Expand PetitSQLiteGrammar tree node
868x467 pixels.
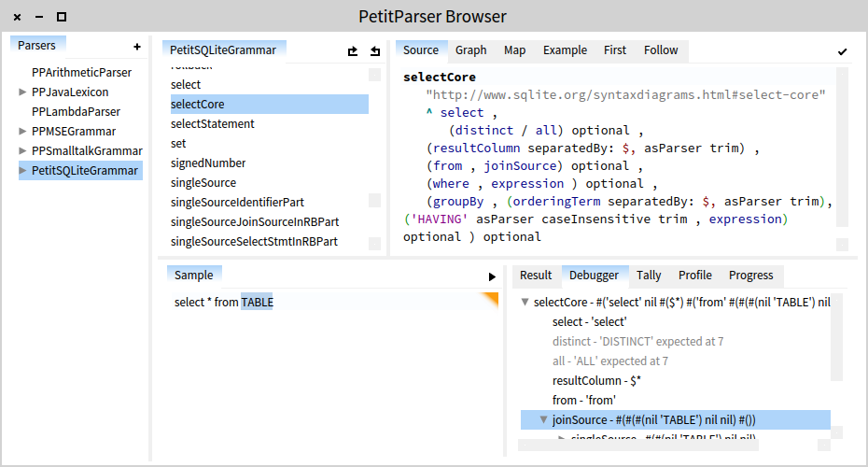click(22, 171)
